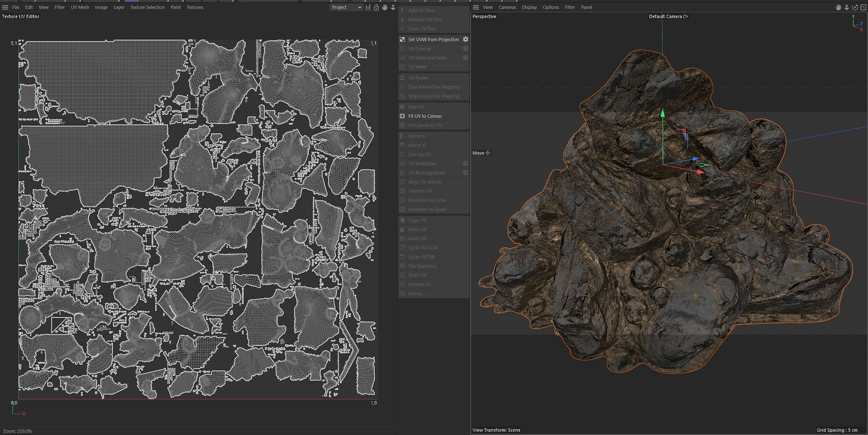
Task: Click the Fit Canvas to UV command
Action: [434, 125]
